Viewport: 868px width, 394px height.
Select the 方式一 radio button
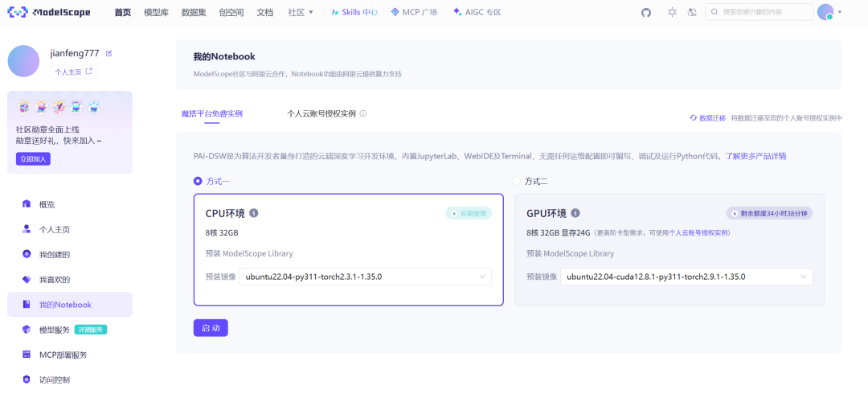(198, 181)
